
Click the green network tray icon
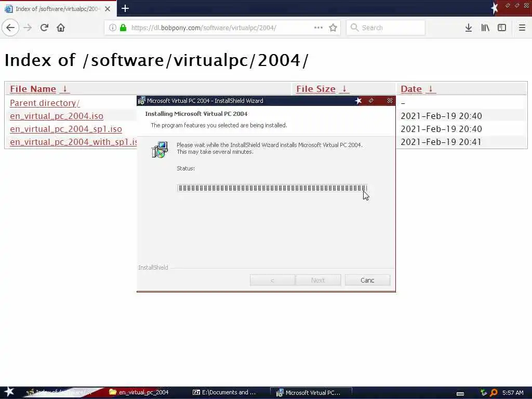[x=484, y=393]
